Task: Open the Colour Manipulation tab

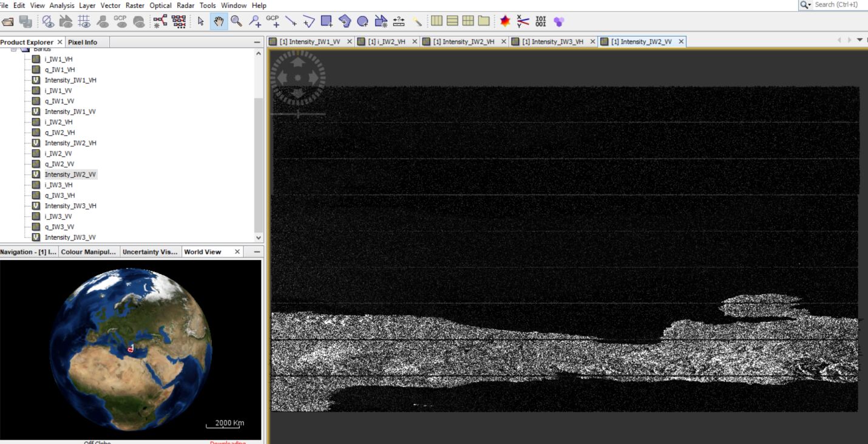Action: [88, 252]
